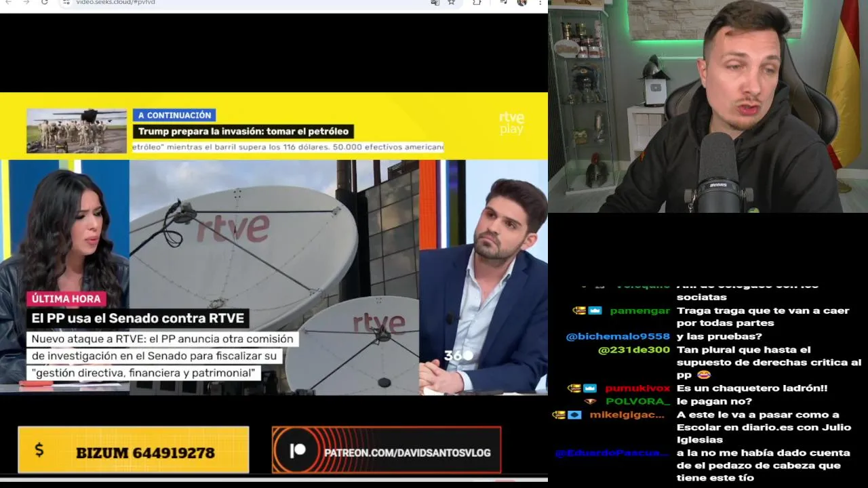Click username pamengar in chat
Image resolution: width=868 pixels, height=488 pixels.
tap(639, 310)
